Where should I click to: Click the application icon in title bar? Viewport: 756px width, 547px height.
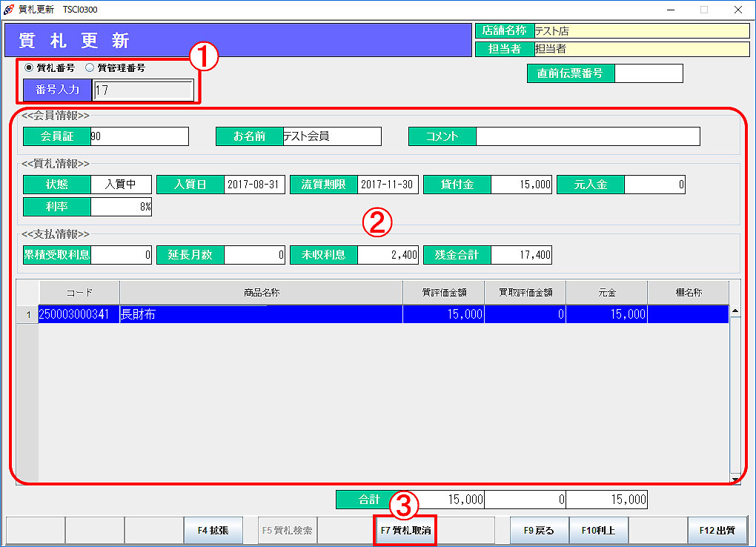(9, 10)
